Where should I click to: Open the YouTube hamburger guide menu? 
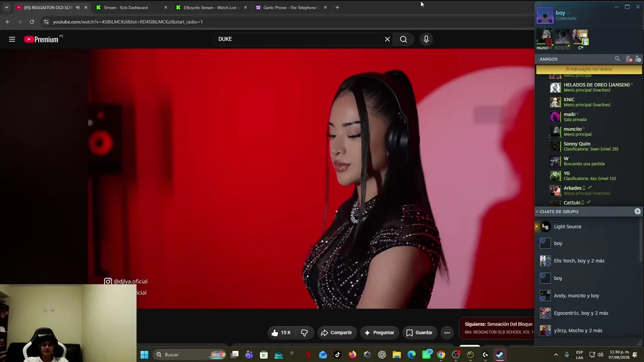point(12,39)
